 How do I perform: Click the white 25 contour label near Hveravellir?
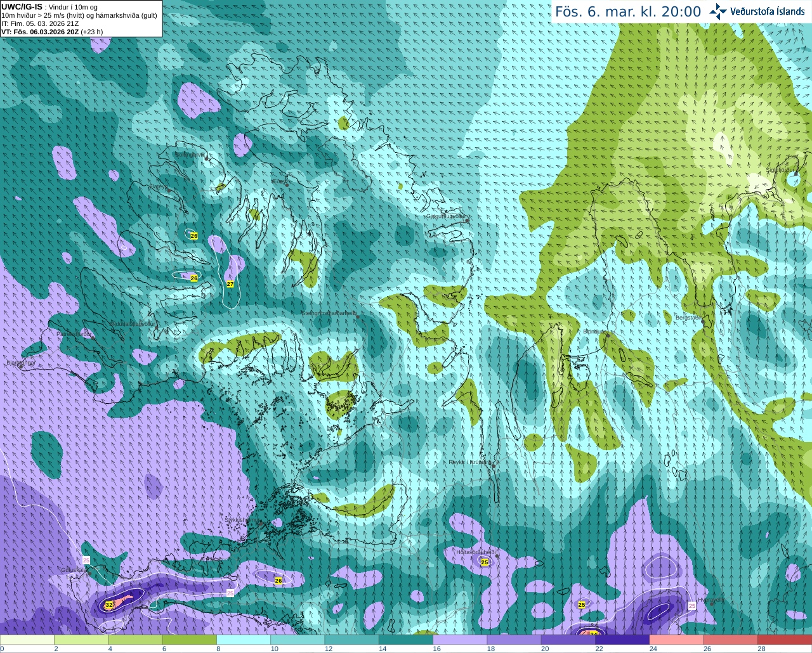coord(692,606)
